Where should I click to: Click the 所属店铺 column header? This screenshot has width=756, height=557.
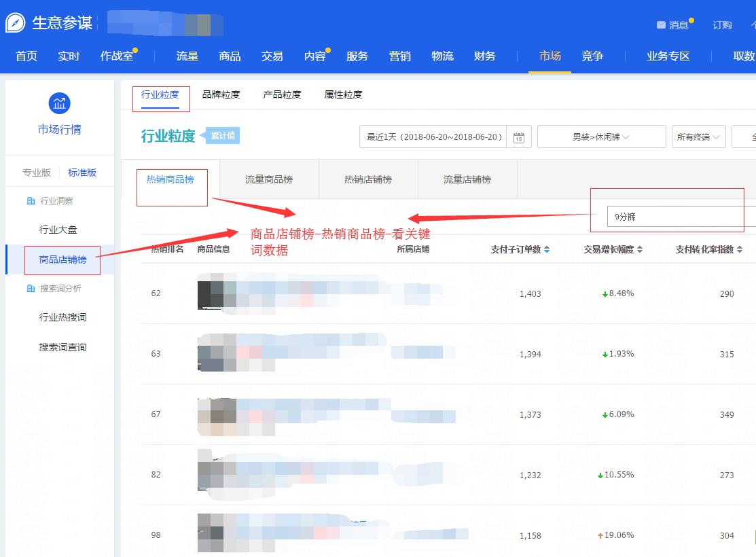coord(413,249)
